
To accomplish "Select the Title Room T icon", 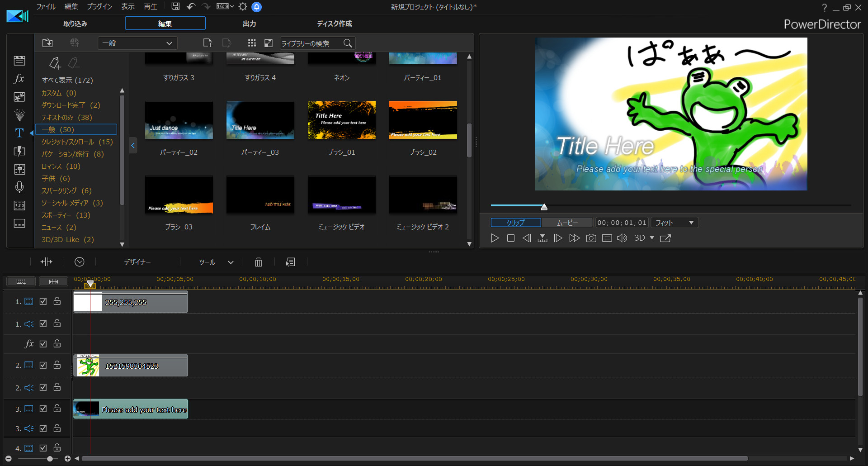I will pos(19,133).
